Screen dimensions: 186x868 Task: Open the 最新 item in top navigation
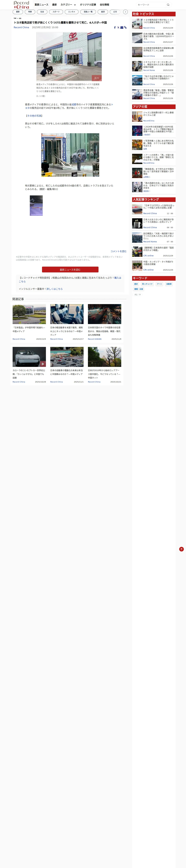coord(54,5)
